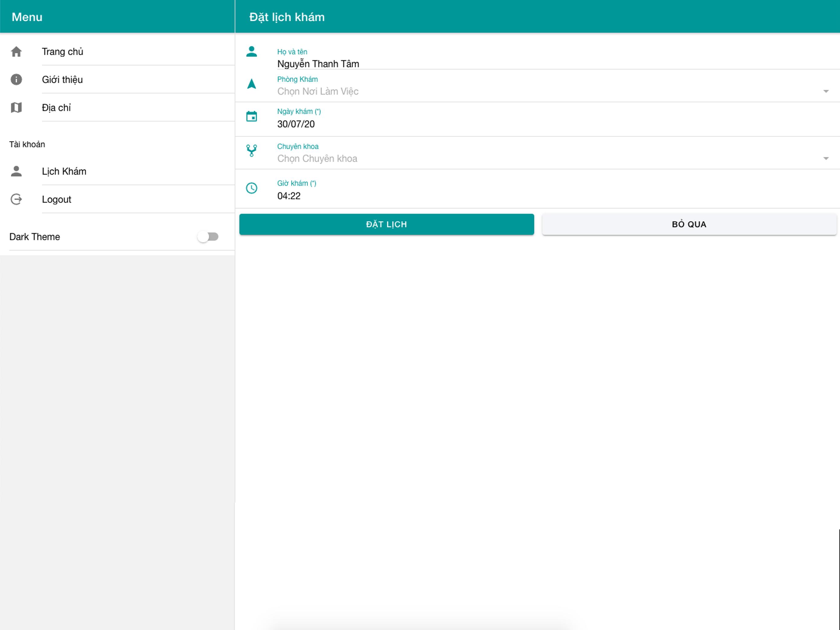Open the Phòng Khám dropdown arrow
The height and width of the screenshot is (630, 840).
pyautogui.click(x=826, y=91)
